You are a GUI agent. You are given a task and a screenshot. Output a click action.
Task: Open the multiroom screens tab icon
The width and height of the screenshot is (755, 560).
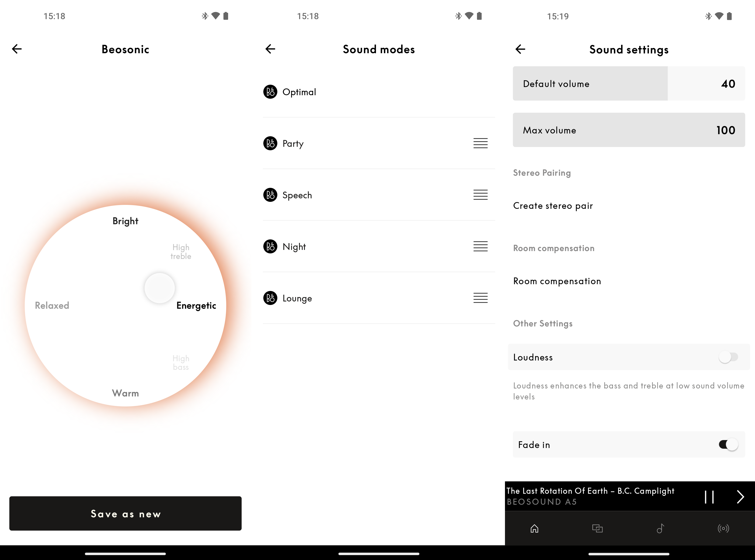click(597, 528)
